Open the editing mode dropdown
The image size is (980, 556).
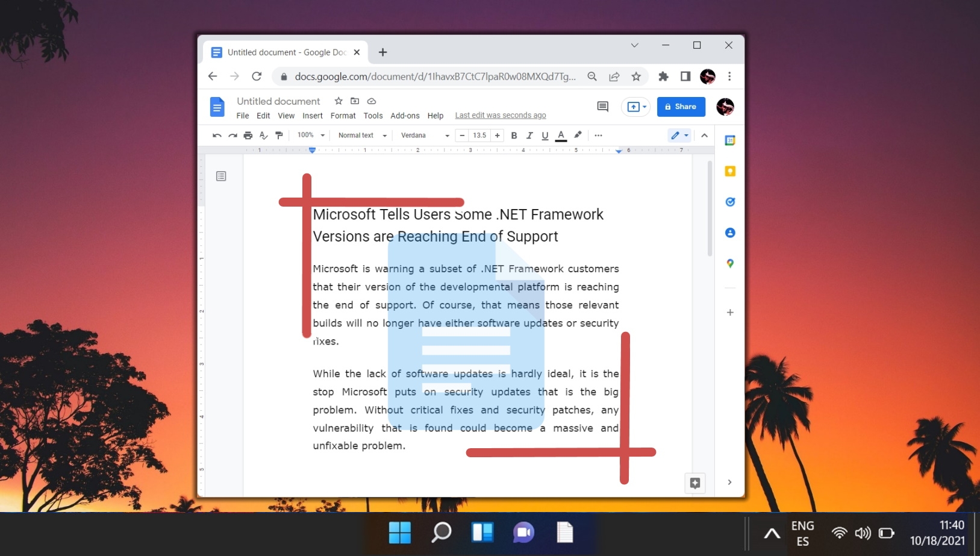679,135
